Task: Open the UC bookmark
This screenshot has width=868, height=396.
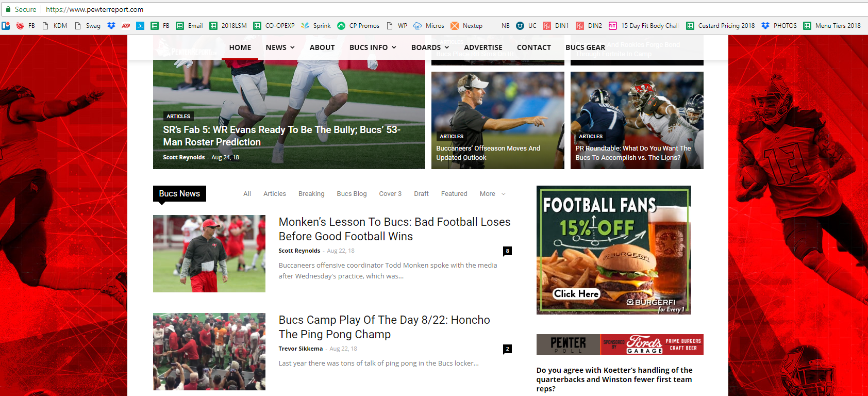Action: pos(526,25)
